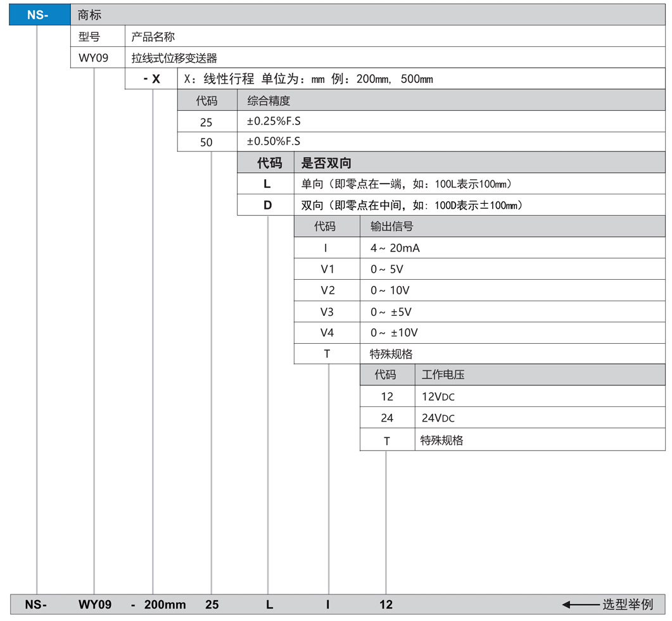Click 200mm in the example row

(x=165, y=605)
